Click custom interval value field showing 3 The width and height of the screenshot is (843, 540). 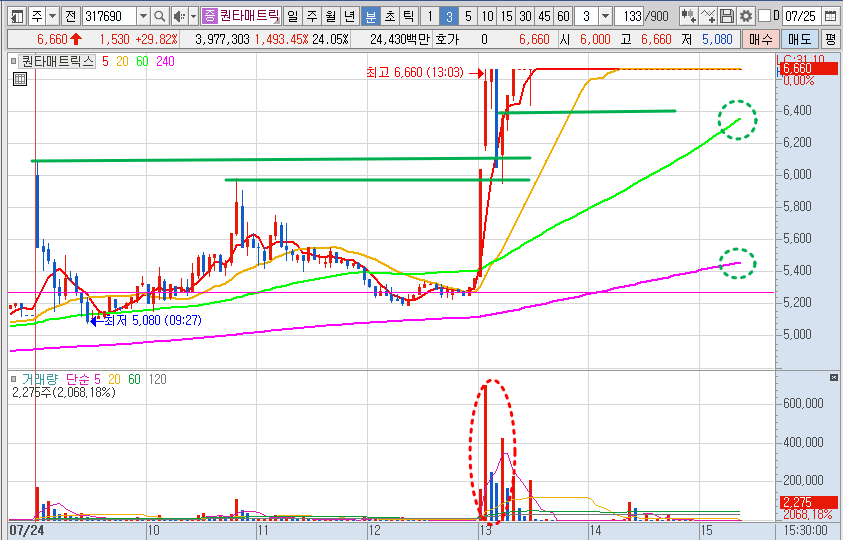[x=587, y=17]
